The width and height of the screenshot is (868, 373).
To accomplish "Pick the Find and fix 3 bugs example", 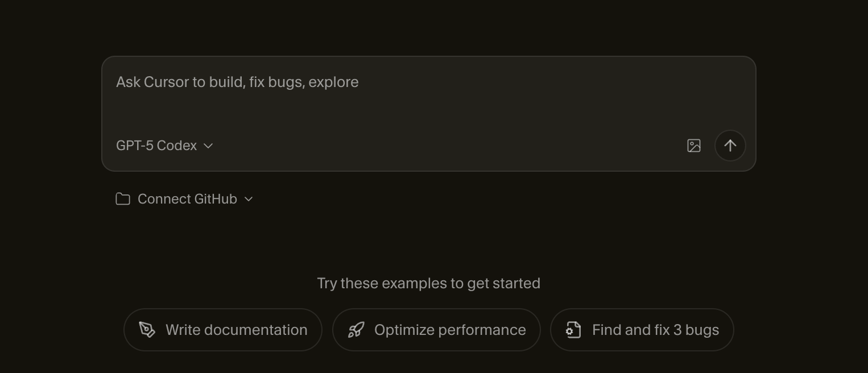I will [642, 330].
